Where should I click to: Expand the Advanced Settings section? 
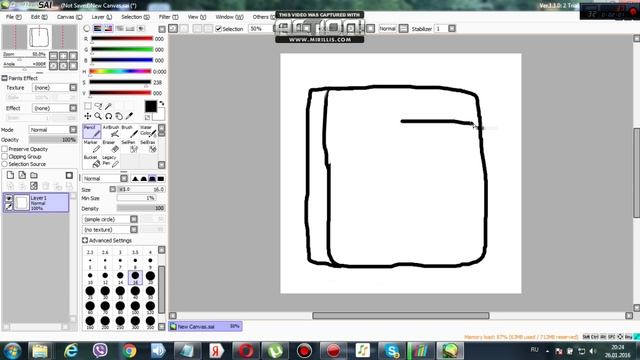[85, 240]
